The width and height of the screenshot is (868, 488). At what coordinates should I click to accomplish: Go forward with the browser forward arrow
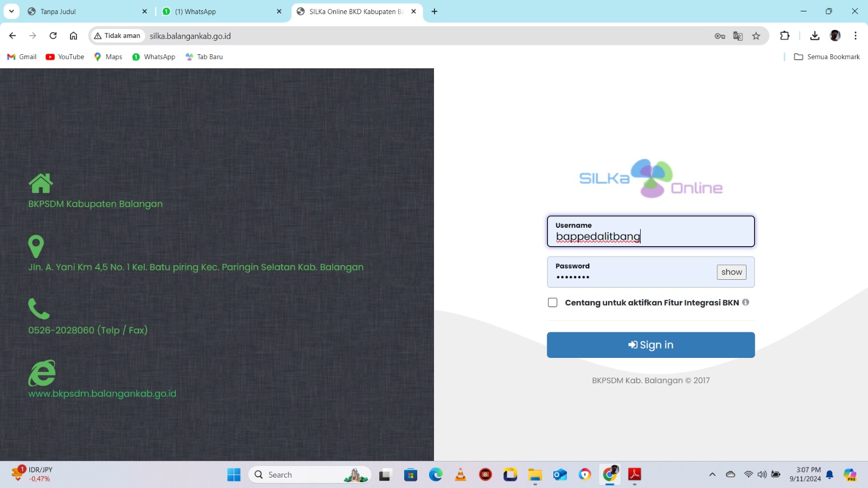pos(33,36)
